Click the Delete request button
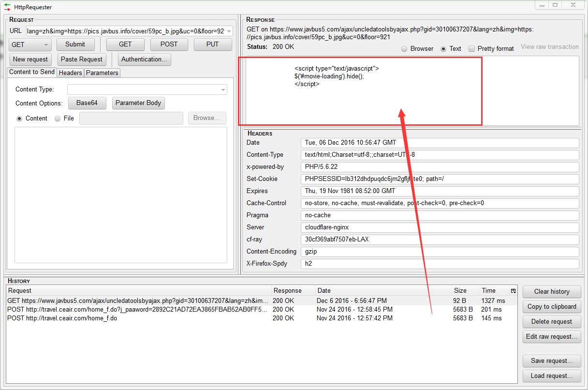 (552, 322)
